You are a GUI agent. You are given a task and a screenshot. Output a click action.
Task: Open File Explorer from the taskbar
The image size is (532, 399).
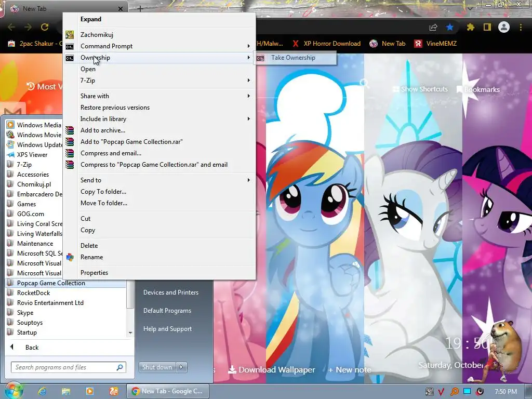pos(66,391)
